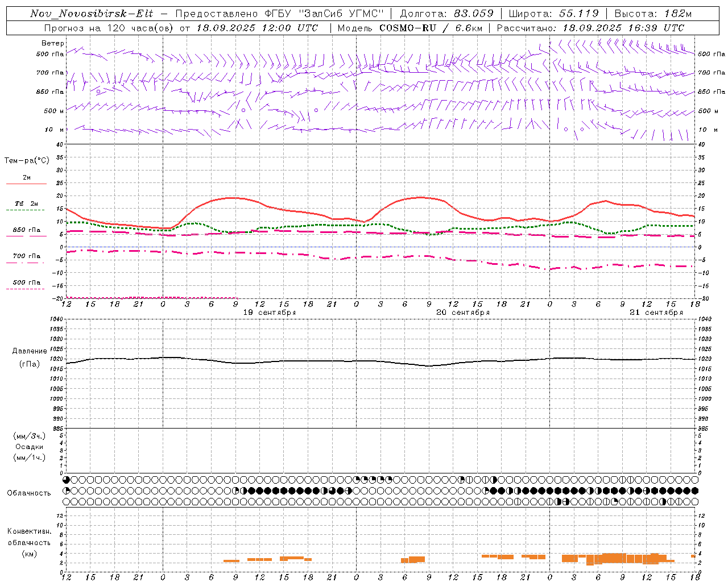
Task: Click the station name Nov_Novosibirsk-Elt in the header
Action: (x=92, y=14)
